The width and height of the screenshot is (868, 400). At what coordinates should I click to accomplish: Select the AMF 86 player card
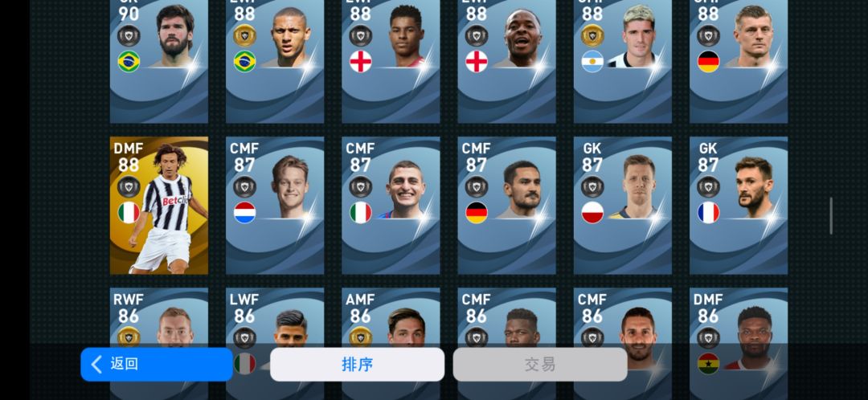[391, 318]
